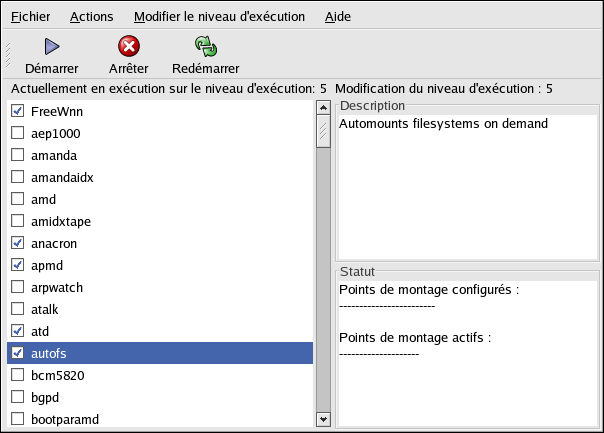
Task: Open Modifier le niveau d'exécution menu
Action: tap(219, 17)
